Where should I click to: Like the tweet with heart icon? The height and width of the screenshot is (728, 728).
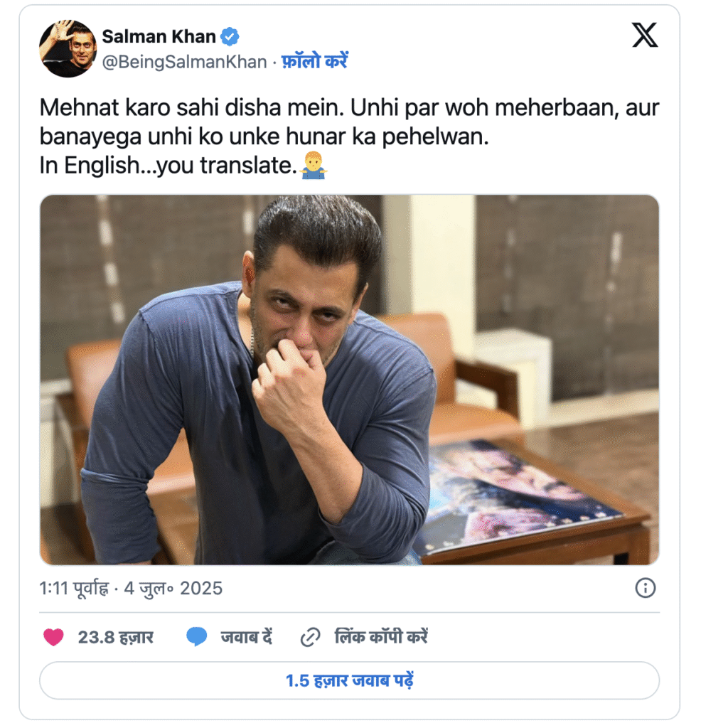pyautogui.click(x=53, y=637)
